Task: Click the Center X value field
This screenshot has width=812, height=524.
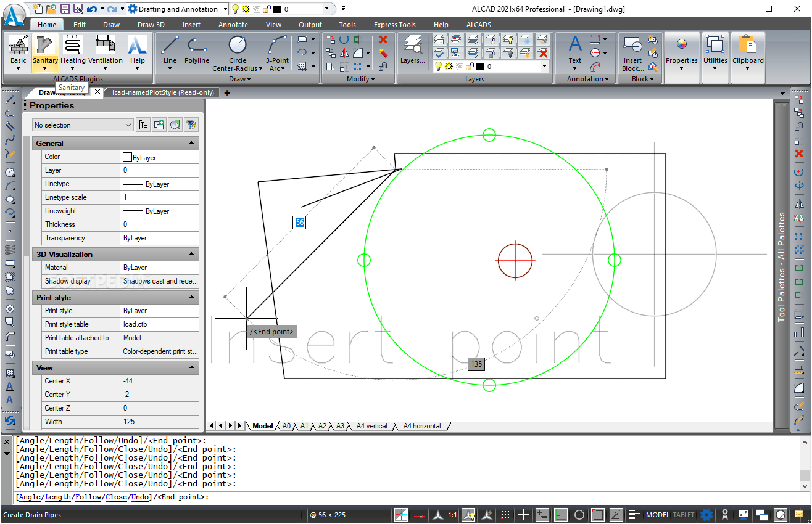Action: tap(159, 381)
